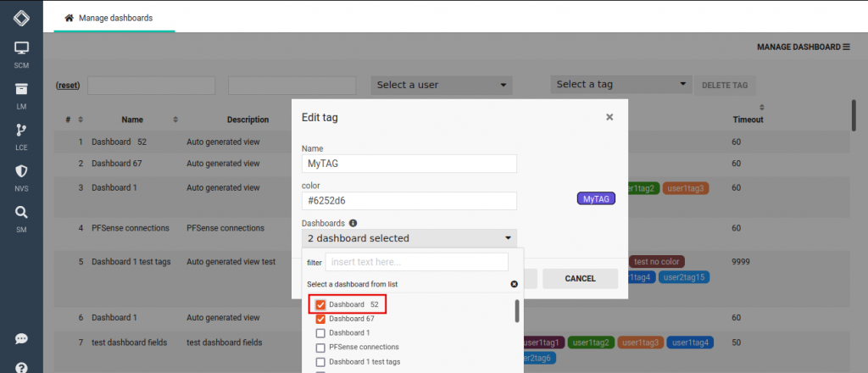This screenshot has height=373, width=868.
Task: Click test dashboard fields name in row 7
Action: pos(130,342)
